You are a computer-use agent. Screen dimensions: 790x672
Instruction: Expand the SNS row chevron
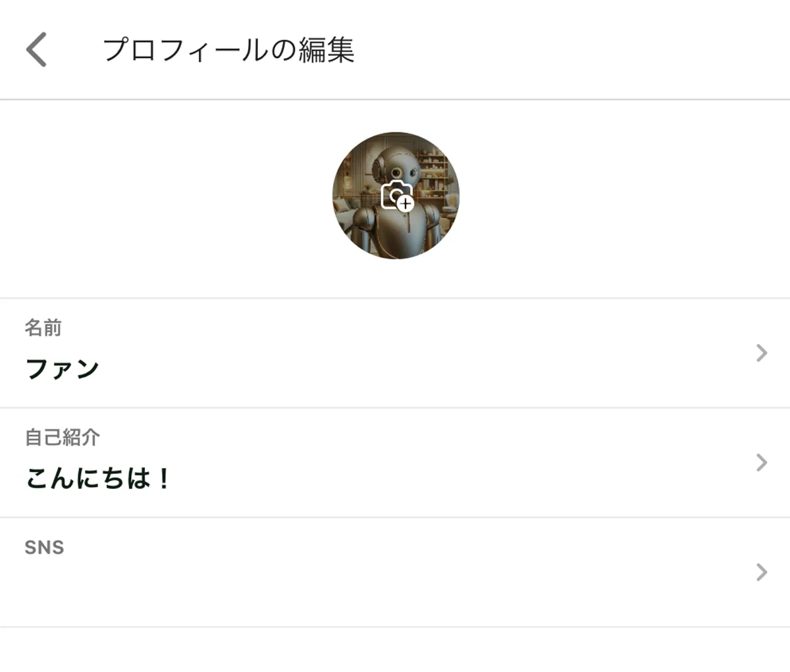(762, 572)
